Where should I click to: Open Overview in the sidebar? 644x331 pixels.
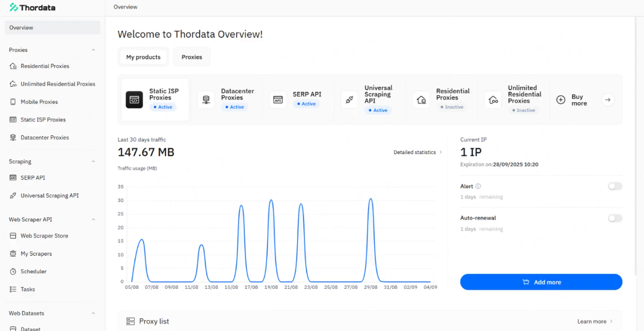(52, 27)
